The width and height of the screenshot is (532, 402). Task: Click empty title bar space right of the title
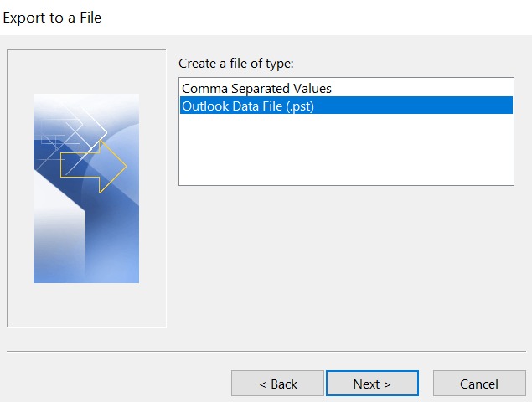click(x=316, y=18)
